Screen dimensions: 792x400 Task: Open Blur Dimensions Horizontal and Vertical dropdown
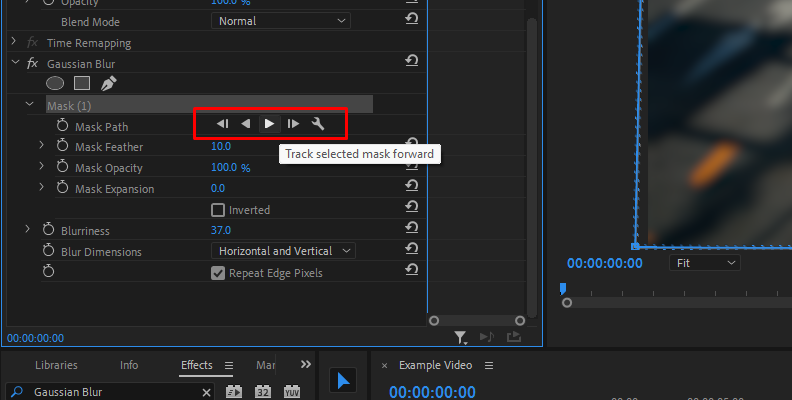[283, 251]
